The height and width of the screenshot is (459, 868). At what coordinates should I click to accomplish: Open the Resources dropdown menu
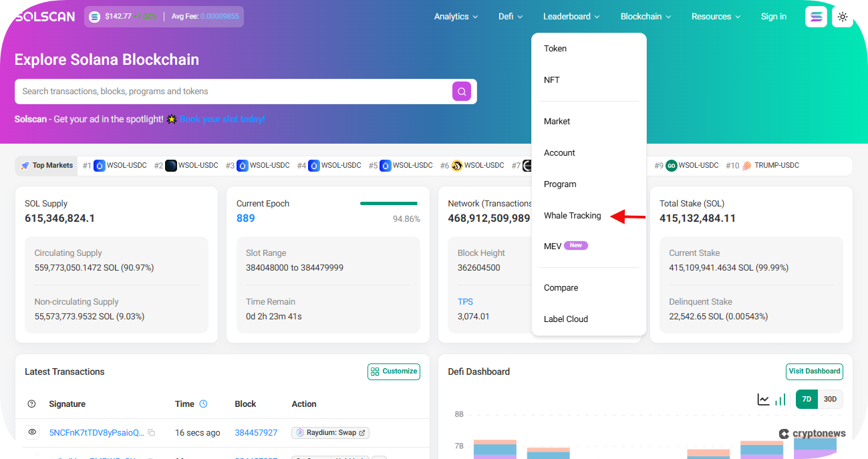pyautogui.click(x=716, y=17)
